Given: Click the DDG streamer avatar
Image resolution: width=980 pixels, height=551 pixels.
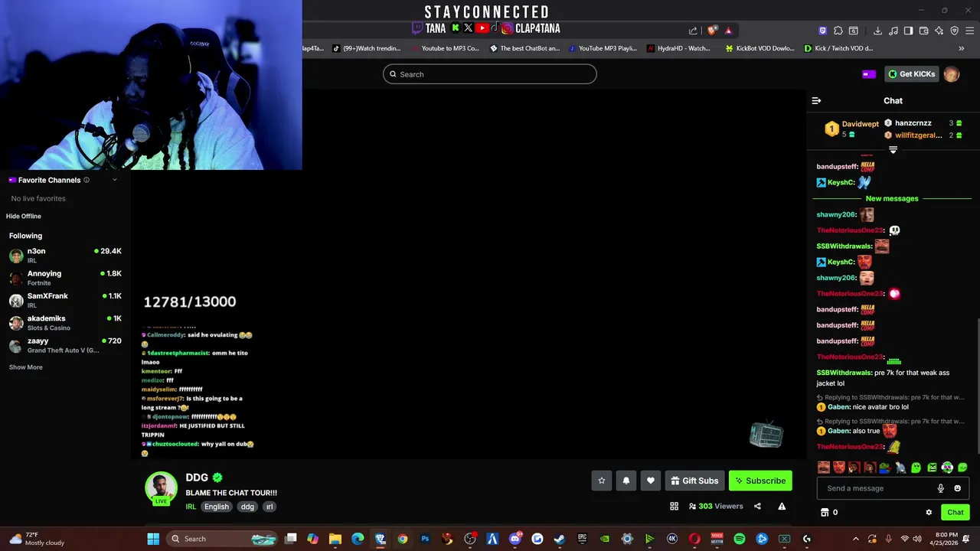Looking at the screenshot, I should pos(161,487).
